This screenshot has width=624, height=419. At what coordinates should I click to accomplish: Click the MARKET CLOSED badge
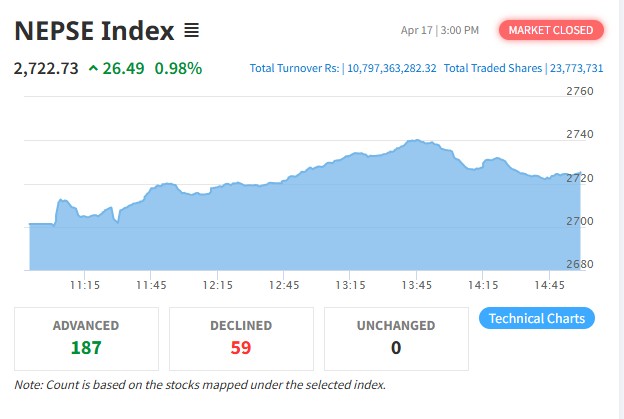[x=551, y=30]
